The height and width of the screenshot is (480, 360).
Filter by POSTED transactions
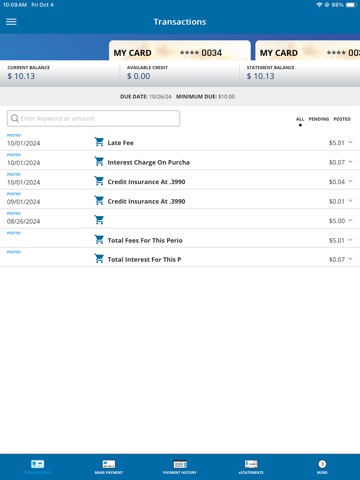342,119
